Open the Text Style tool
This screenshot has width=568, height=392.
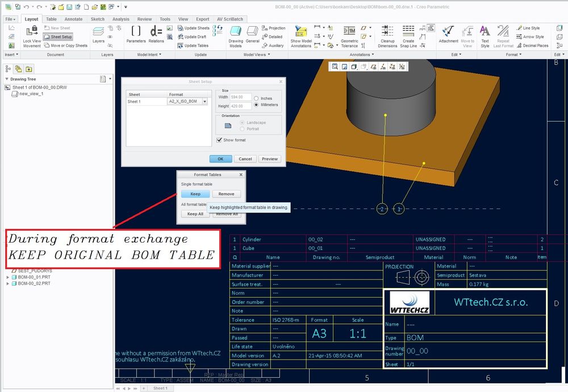[x=485, y=36]
